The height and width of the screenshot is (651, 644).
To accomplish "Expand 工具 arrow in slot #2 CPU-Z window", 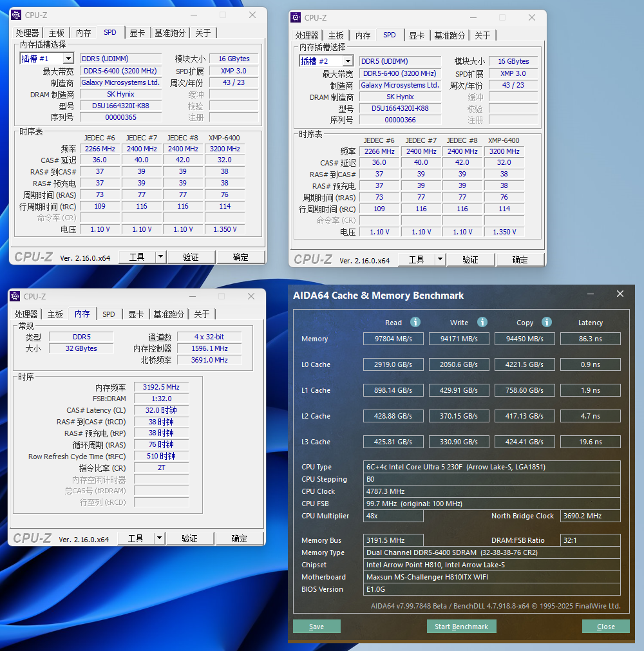I will (440, 259).
